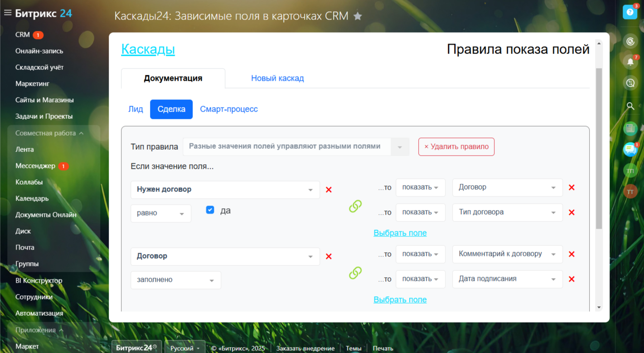Open the green ТП avatar chat

[630, 171]
